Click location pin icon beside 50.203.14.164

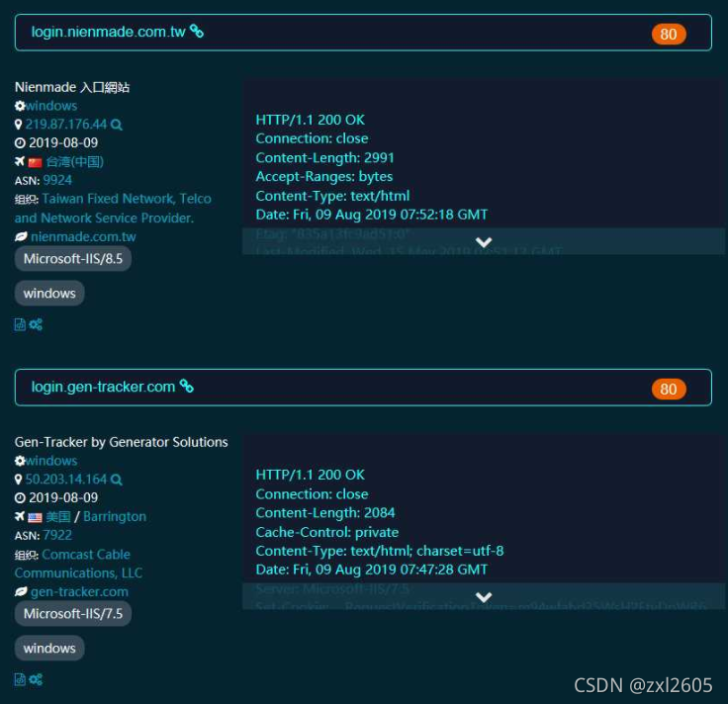18,480
